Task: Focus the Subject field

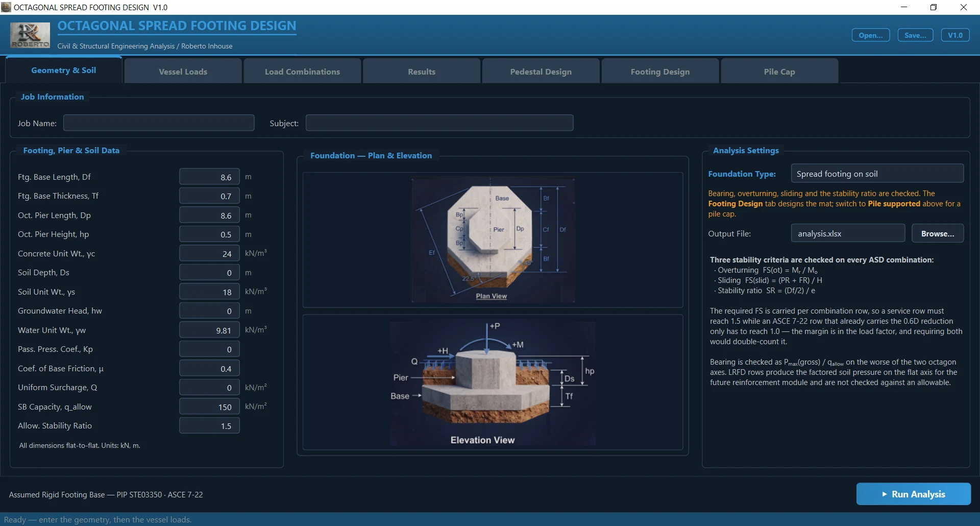Action: [x=439, y=123]
